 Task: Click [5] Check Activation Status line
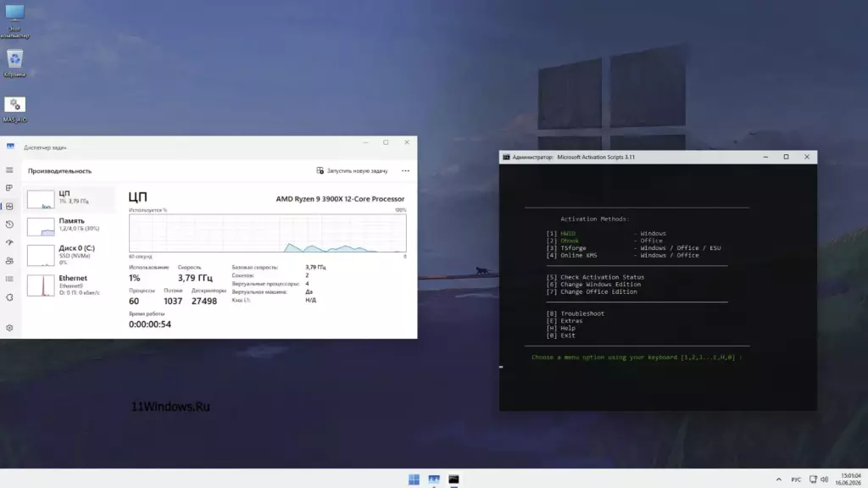[595, 277]
